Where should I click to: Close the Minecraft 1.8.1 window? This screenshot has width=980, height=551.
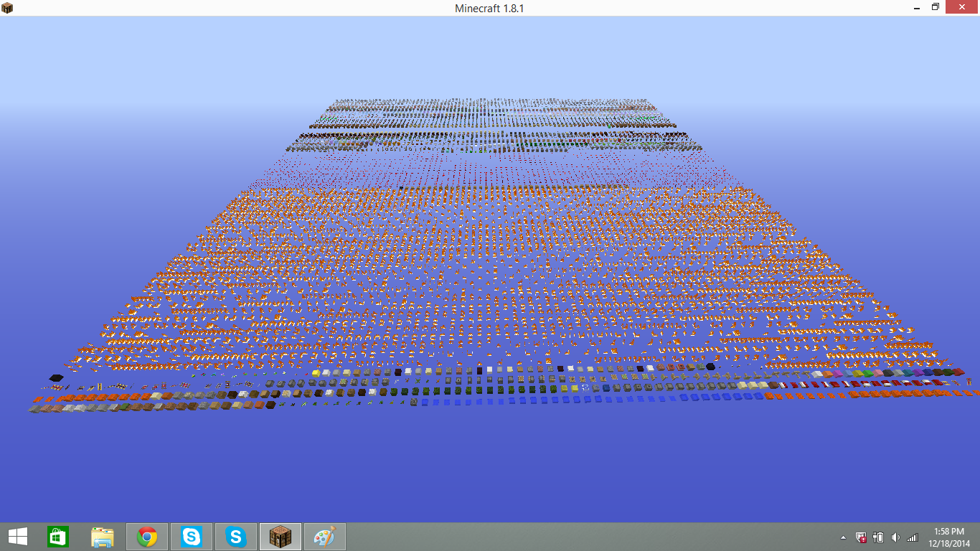pos(961,8)
